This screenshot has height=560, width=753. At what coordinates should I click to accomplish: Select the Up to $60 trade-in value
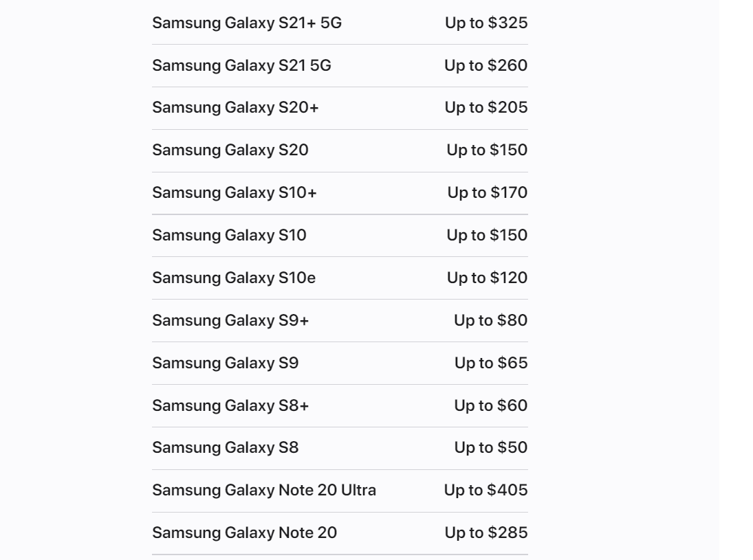(490, 406)
